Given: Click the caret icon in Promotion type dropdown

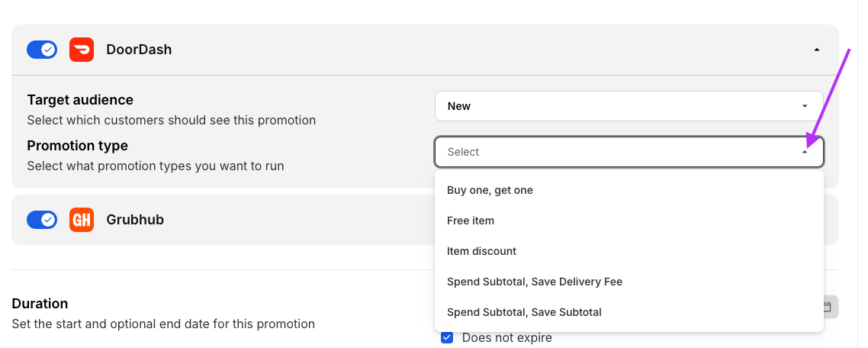Looking at the screenshot, I should tap(805, 152).
